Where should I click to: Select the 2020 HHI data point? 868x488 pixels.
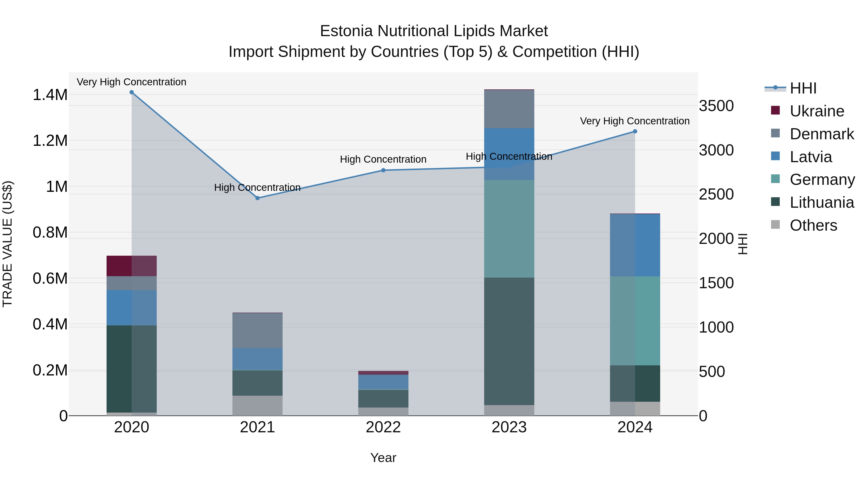[x=132, y=92]
